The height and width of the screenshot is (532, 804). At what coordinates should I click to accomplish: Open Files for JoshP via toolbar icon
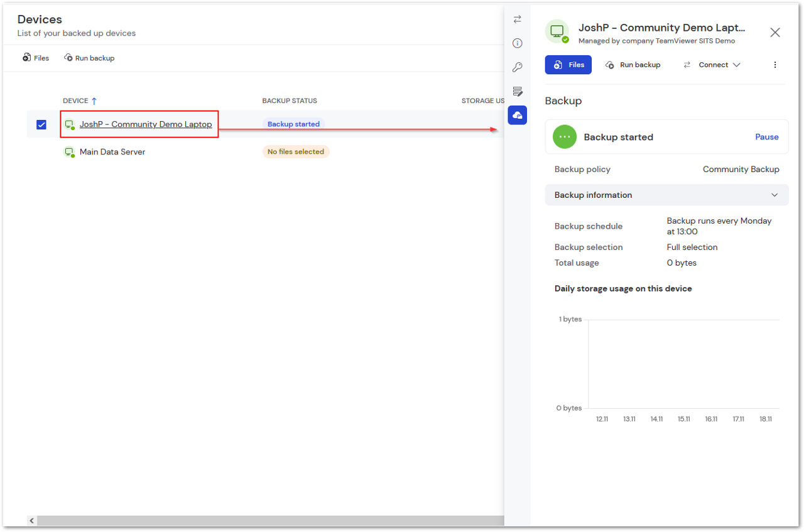click(x=567, y=64)
